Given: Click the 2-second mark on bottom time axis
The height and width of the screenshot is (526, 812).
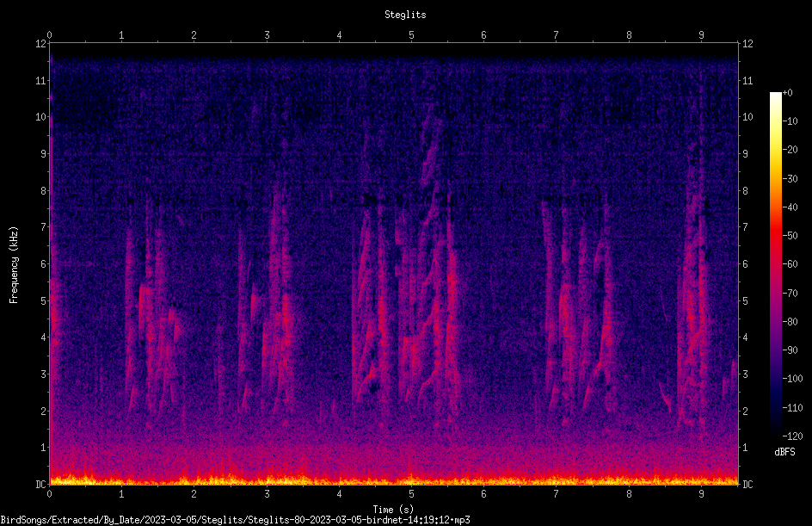Looking at the screenshot, I should [x=194, y=494].
